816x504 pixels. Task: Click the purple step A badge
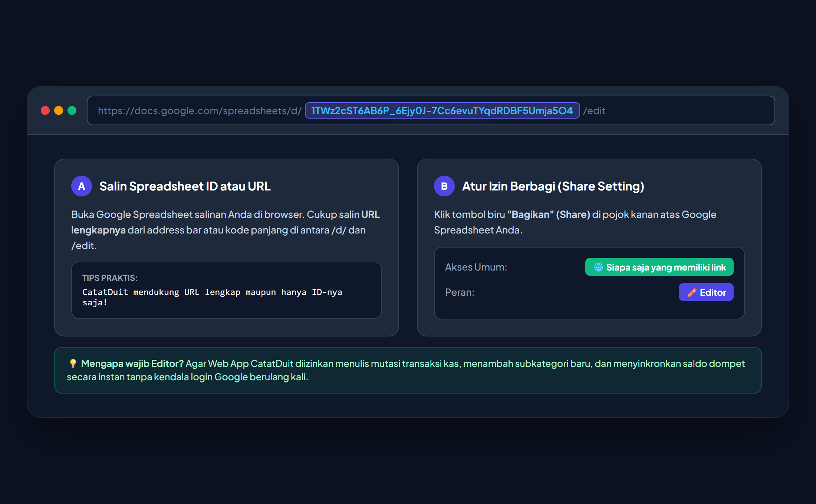(82, 186)
